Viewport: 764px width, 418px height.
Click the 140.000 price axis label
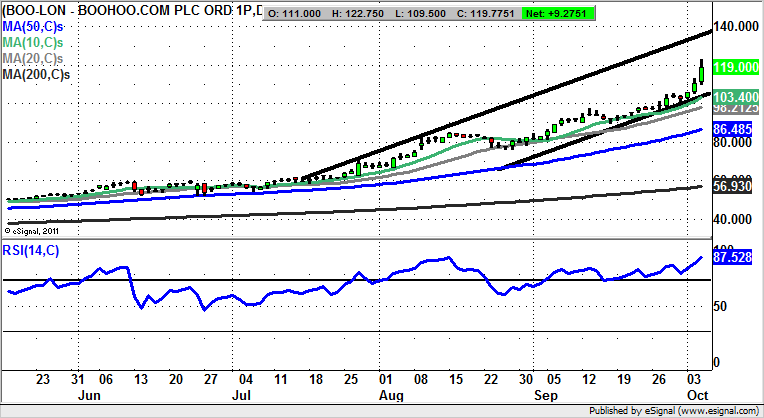[x=736, y=31]
